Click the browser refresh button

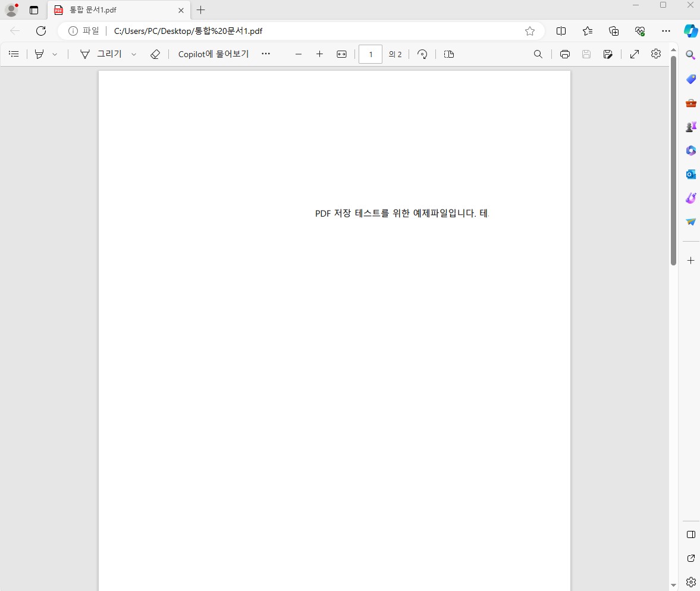click(x=41, y=31)
